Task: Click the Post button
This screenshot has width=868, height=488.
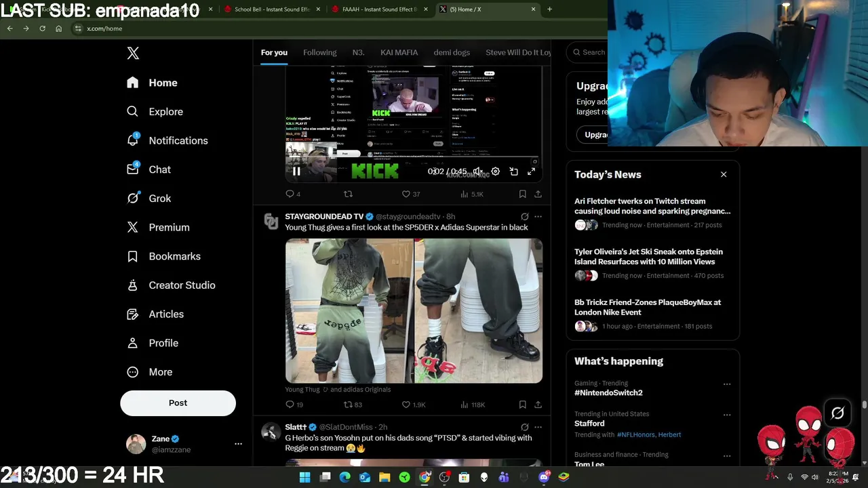Action: [x=178, y=403]
